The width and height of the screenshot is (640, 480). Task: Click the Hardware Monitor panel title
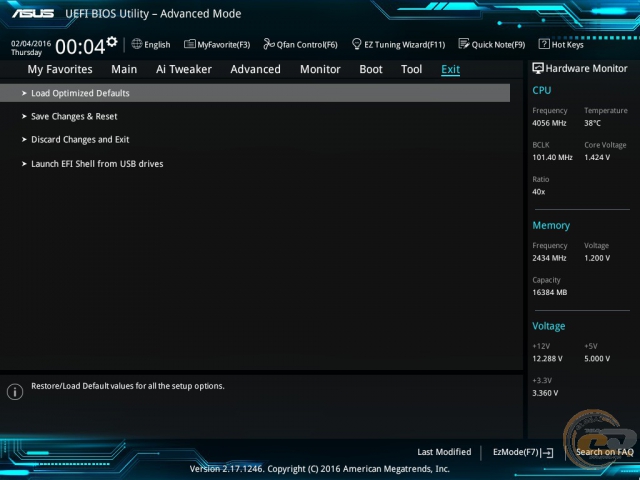(x=586, y=69)
